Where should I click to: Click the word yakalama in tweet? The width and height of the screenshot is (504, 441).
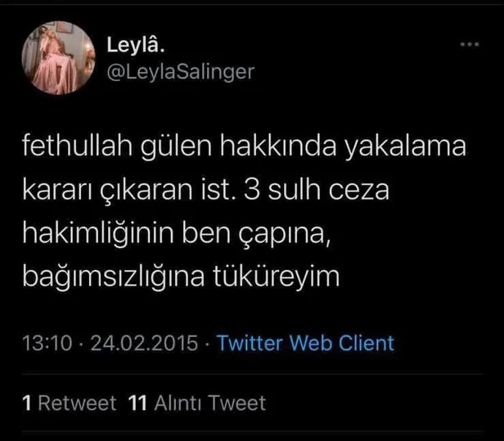pos(406,147)
